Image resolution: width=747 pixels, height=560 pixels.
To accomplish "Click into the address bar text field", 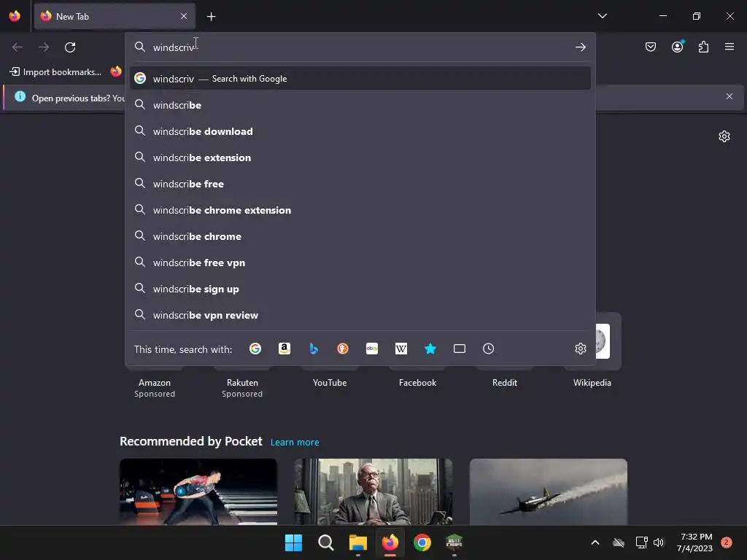I will (x=360, y=47).
